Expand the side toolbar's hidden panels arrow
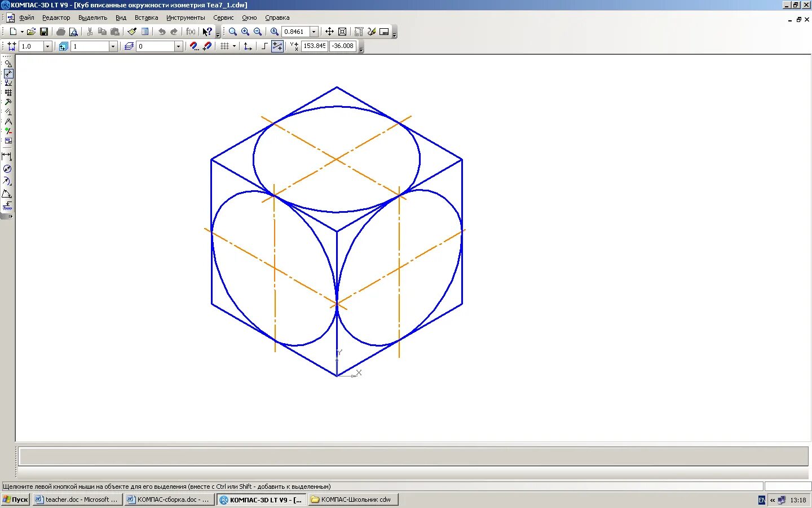Viewport: 812px width, 508px height. (10, 216)
